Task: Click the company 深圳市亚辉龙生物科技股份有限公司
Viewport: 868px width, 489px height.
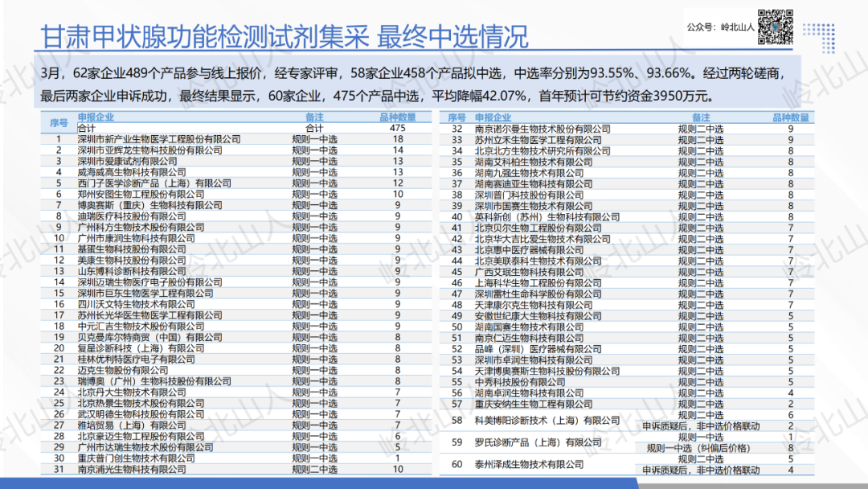Action: tap(150, 150)
